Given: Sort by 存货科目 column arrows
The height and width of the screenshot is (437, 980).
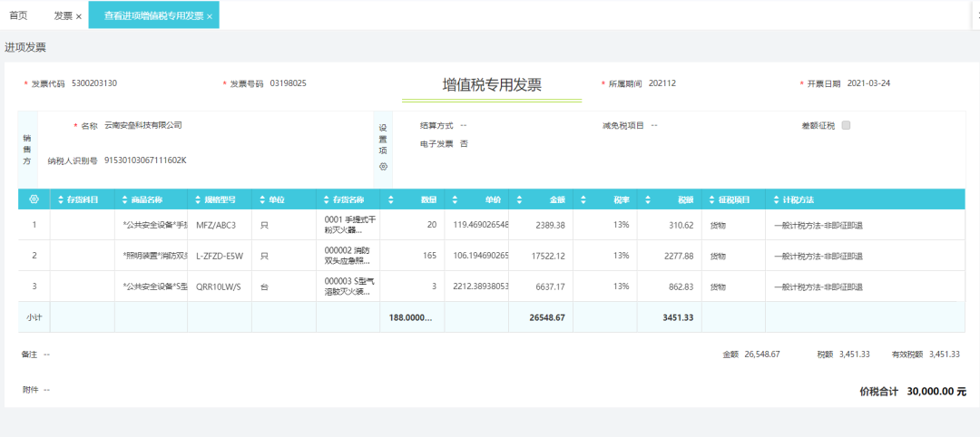Looking at the screenshot, I should coord(61,199).
